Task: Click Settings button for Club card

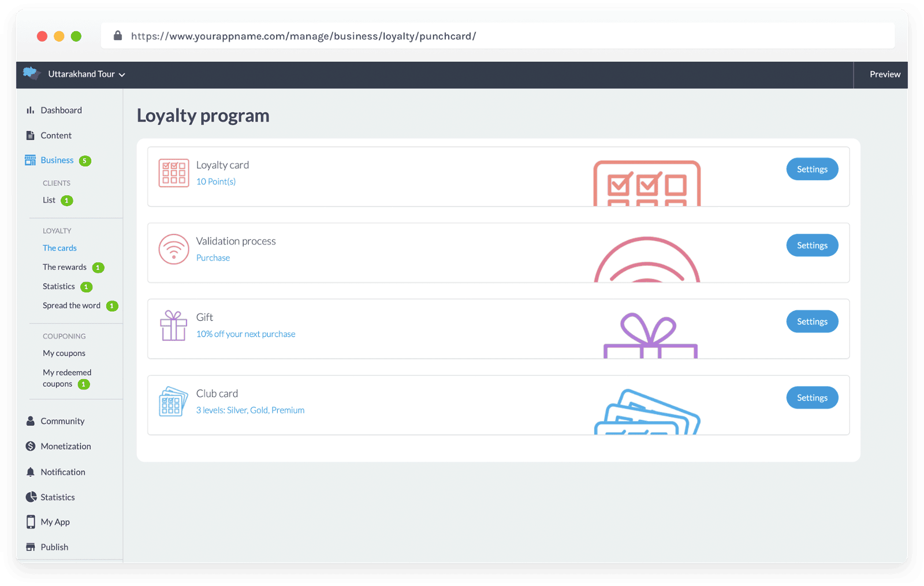Action: [811, 398]
